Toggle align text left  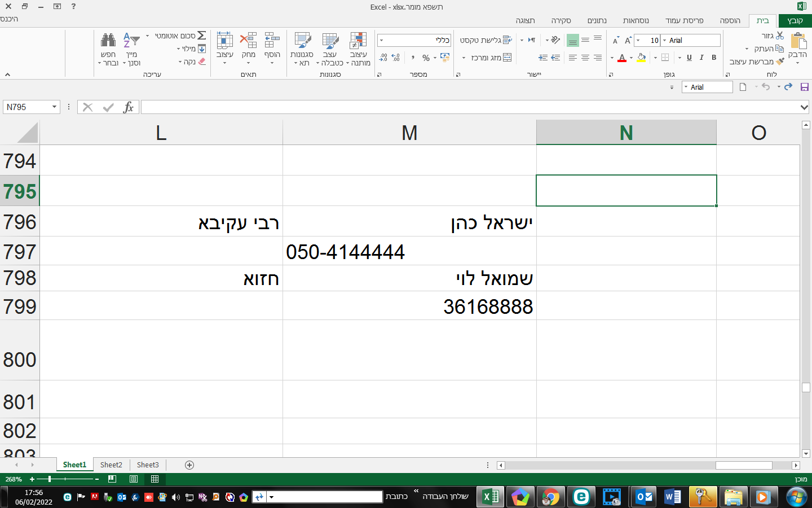point(573,58)
